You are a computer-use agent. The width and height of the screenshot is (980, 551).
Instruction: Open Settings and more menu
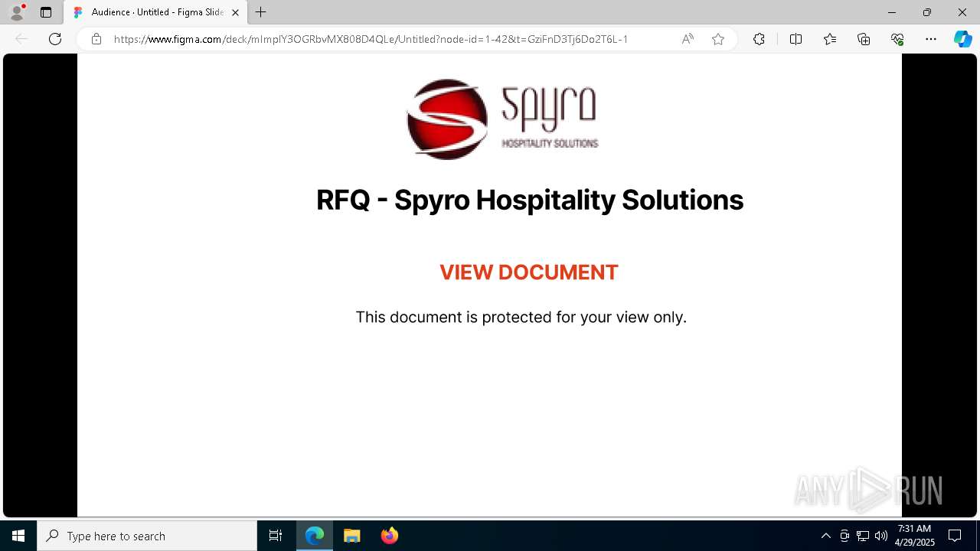tap(931, 39)
